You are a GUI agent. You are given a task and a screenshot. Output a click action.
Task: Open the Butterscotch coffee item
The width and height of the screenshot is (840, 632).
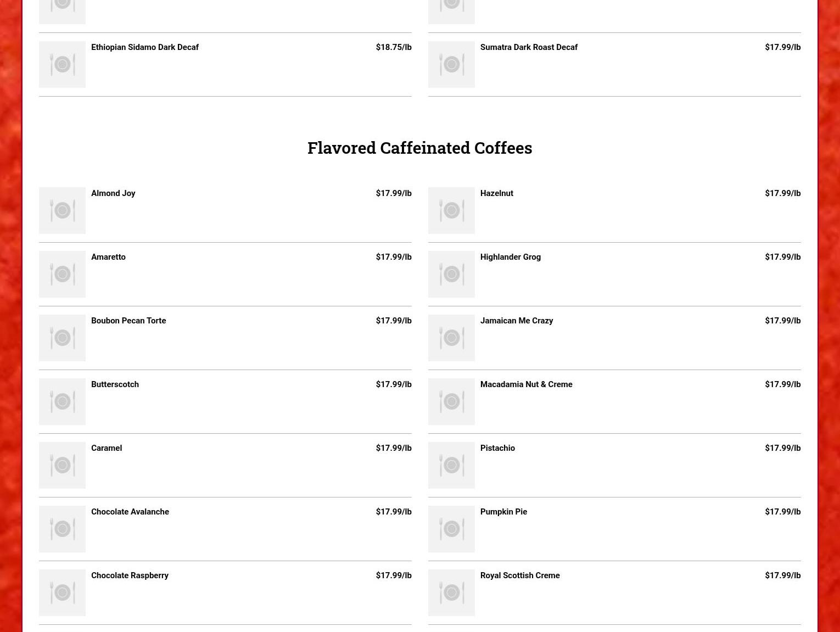(115, 384)
